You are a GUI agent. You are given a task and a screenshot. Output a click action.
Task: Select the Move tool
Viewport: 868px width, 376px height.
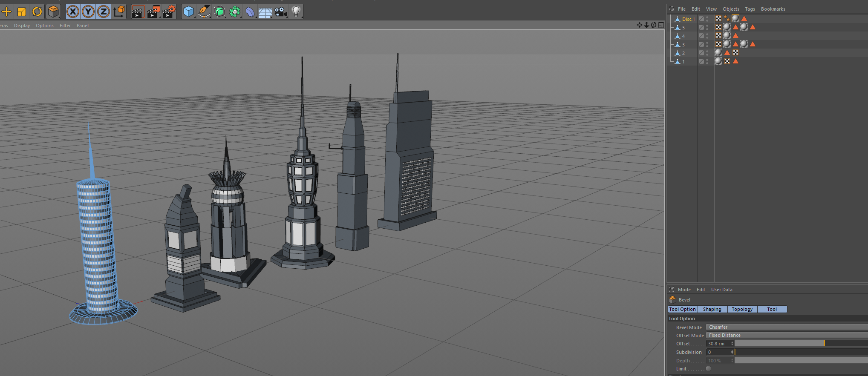[x=6, y=11]
